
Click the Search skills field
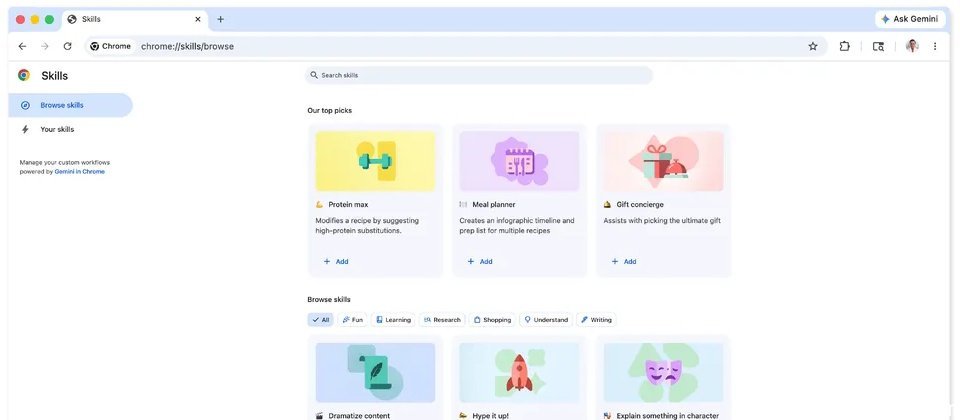[x=480, y=75]
